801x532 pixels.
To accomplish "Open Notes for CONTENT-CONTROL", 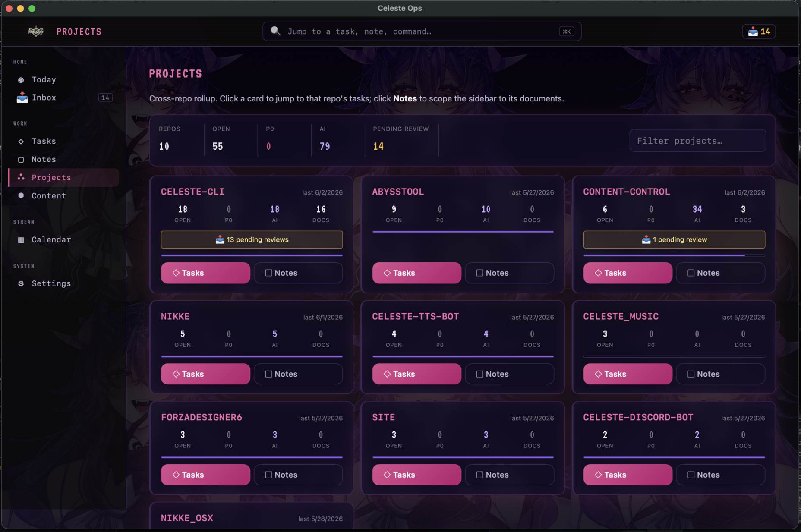I will pyautogui.click(x=720, y=273).
